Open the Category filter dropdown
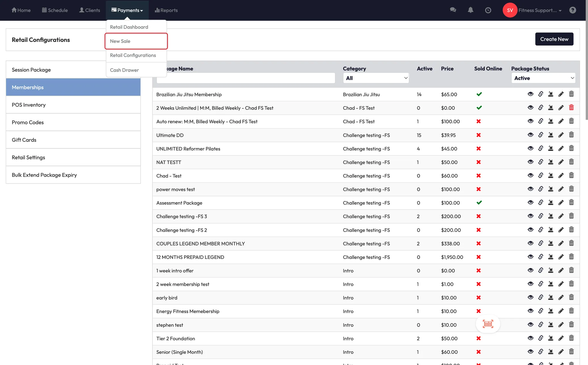Image resolution: width=588 pixels, height=365 pixels. point(376,78)
